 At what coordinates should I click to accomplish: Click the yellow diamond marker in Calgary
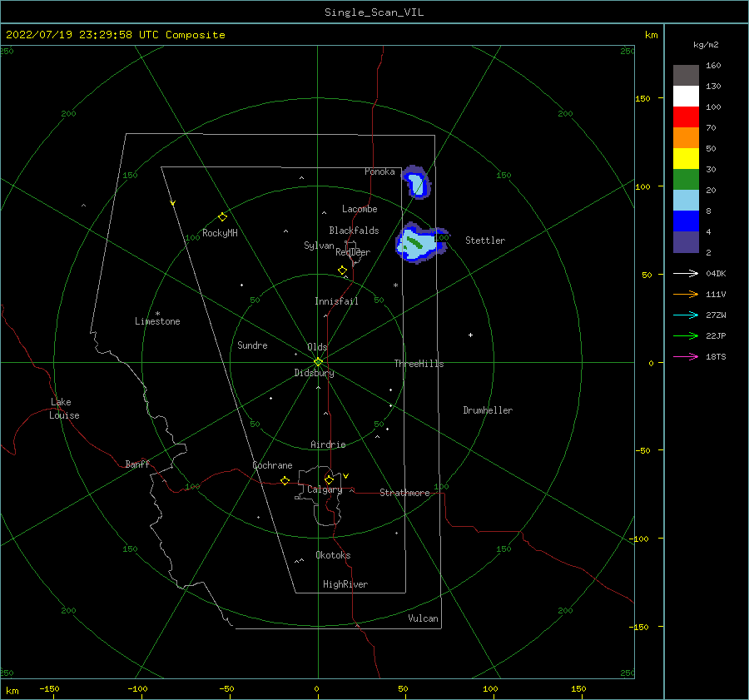[x=329, y=479]
